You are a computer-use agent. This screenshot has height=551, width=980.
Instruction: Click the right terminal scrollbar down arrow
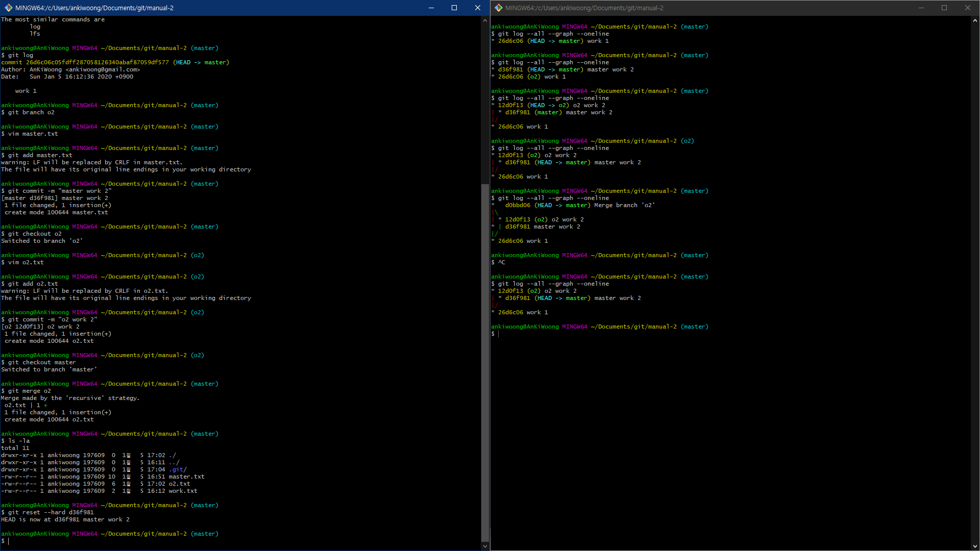975,546
